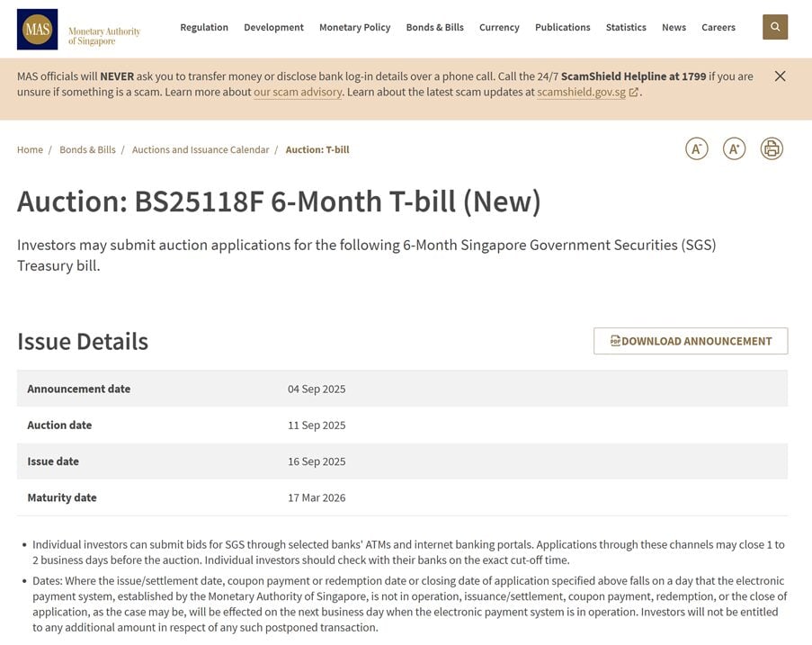
Task: Increase font size with A+ icon
Action: point(734,149)
